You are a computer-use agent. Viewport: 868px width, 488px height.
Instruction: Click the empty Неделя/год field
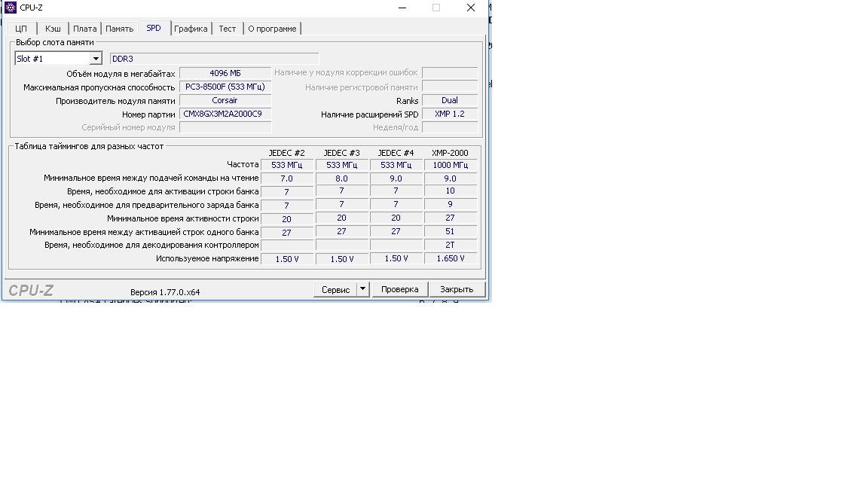(450, 127)
